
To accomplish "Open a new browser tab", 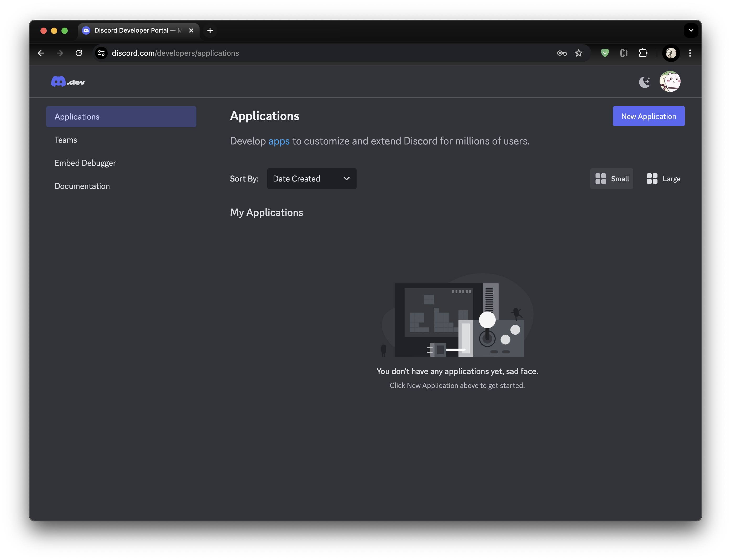I will [x=210, y=31].
